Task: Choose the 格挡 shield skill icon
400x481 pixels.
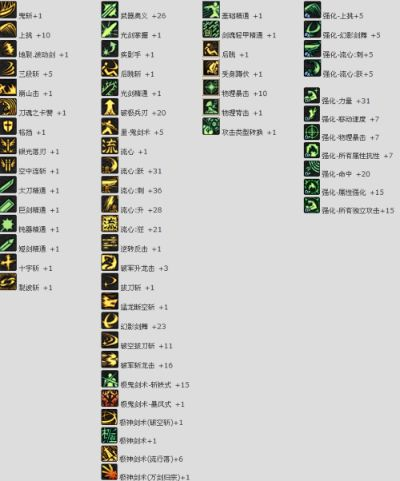Action: [8, 127]
